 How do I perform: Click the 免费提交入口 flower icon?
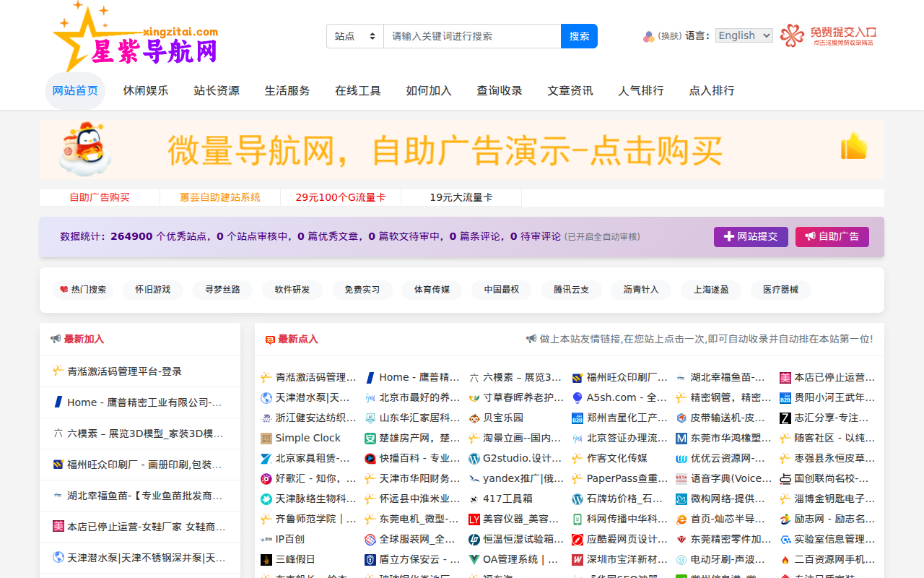point(792,36)
